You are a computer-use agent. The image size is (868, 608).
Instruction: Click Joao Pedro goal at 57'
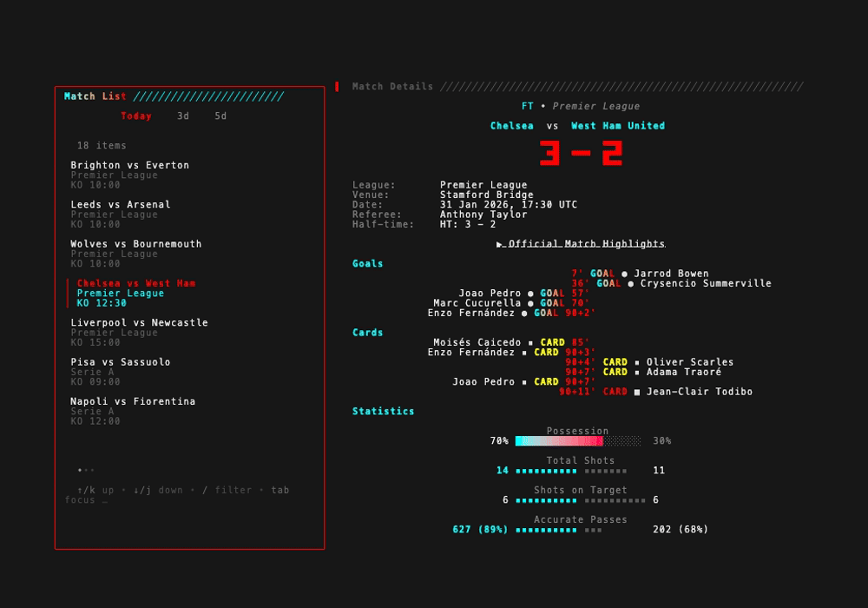click(x=523, y=294)
